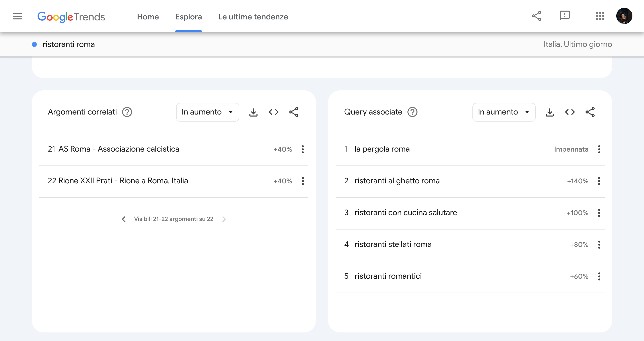Download Argomenti correlati data as CSV
Image resolution: width=644 pixels, height=341 pixels.
pyautogui.click(x=253, y=112)
